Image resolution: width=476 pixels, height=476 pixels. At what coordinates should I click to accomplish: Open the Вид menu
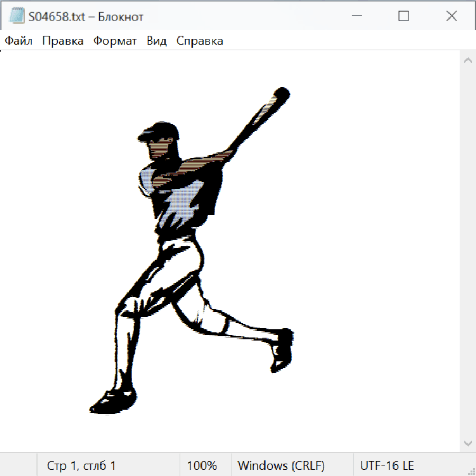pyautogui.click(x=156, y=41)
